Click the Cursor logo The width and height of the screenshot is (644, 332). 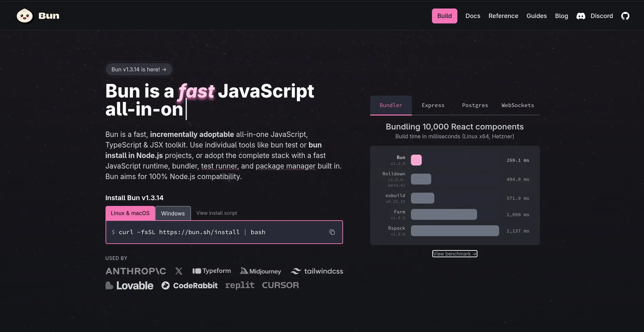280,285
